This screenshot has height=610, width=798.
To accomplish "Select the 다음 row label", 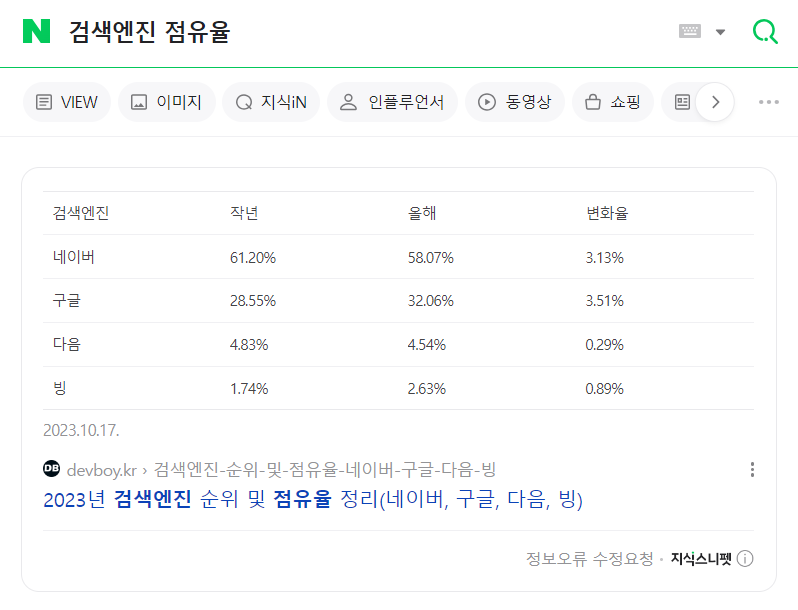I will (x=67, y=344).
